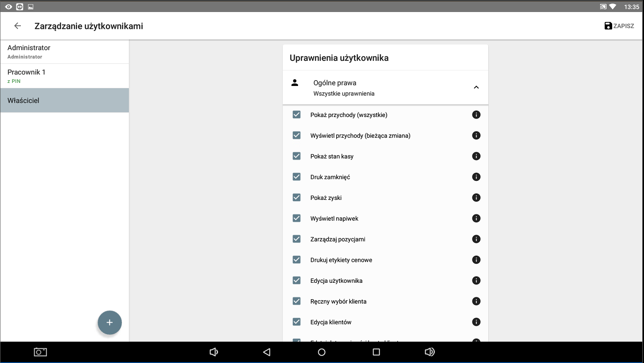The image size is (644, 363).
Task: Select Właściciel user entry
Action: tap(65, 101)
